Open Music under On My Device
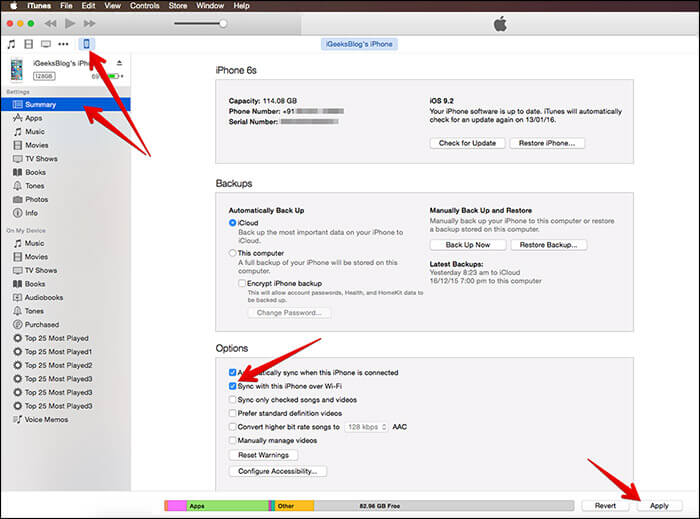The image size is (700, 519). [66, 243]
